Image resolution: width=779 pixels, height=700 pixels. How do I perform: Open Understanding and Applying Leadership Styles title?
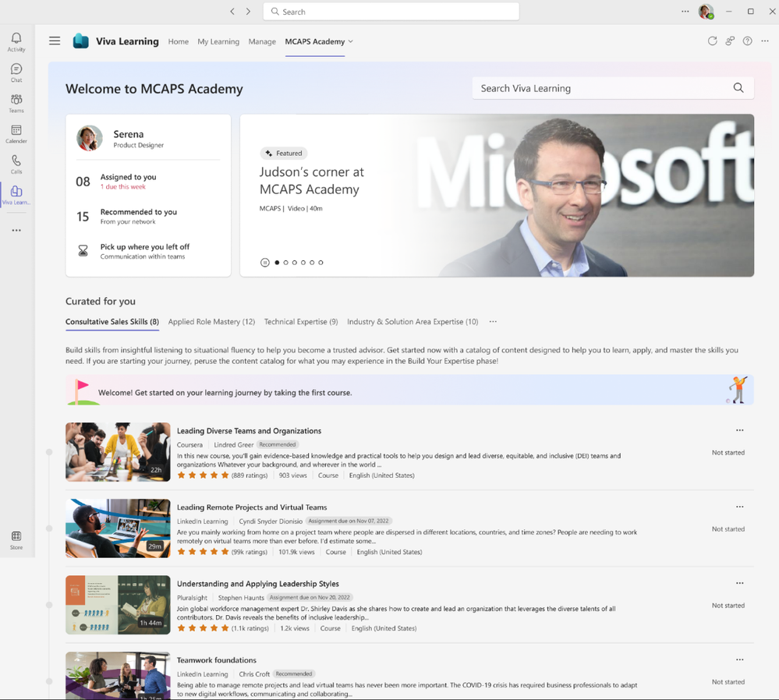click(x=258, y=584)
